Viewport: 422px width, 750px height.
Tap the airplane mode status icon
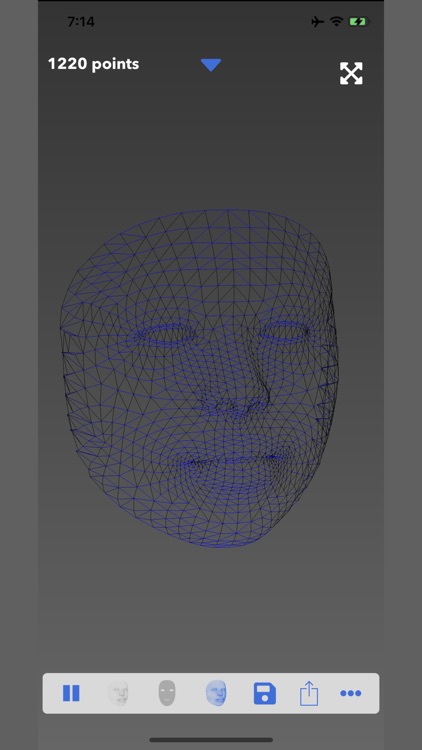[317, 22]
